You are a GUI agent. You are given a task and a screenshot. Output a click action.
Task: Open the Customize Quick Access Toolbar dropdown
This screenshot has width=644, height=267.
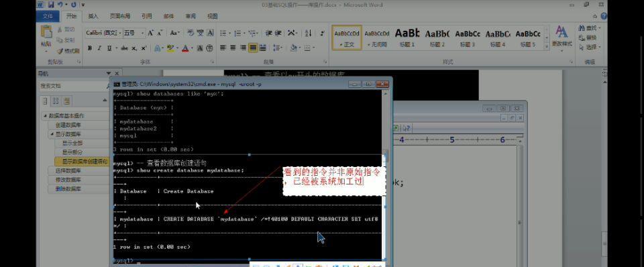click(x=83, y=5)
